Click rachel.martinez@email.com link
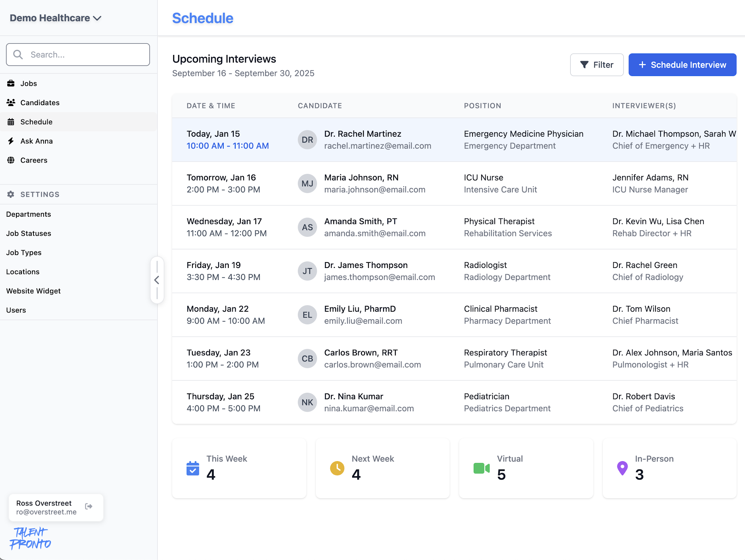The height and width of the screenshot is (560, 745). (x=378, y=146)
